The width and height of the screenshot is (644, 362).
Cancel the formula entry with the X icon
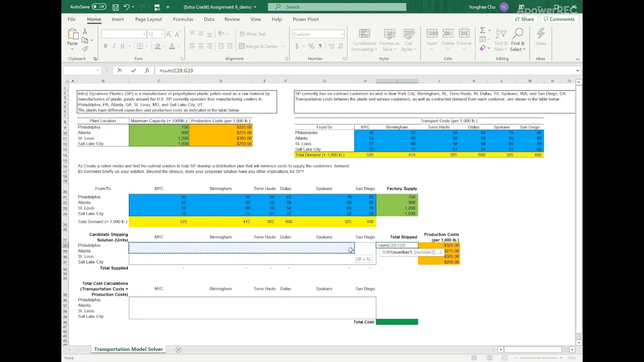click(x=120, y=70)
